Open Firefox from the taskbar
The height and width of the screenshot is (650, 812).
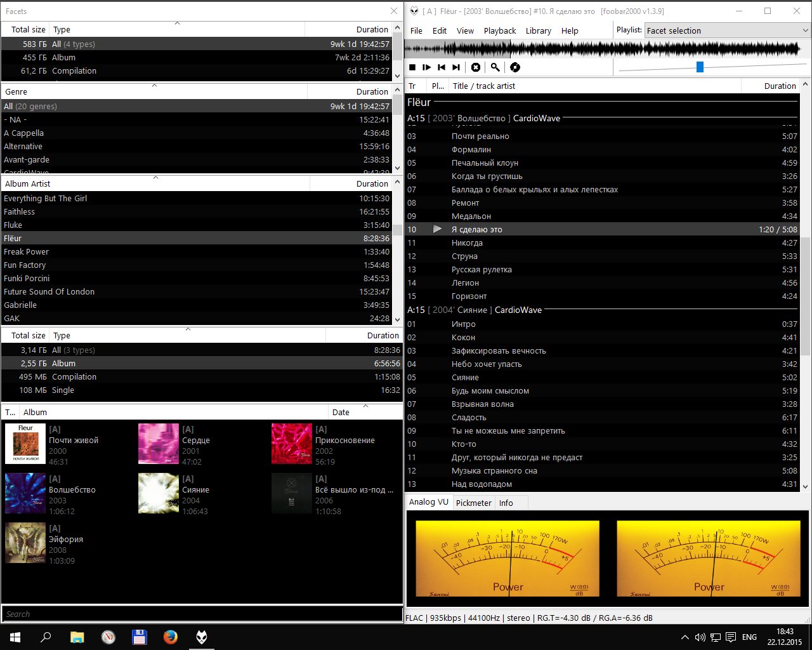coord(170,637)
